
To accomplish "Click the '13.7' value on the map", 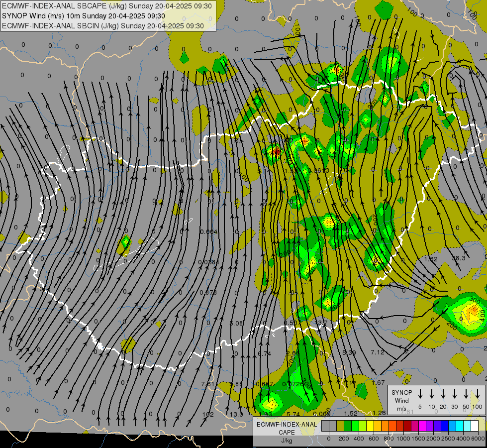I will [321, 323].
